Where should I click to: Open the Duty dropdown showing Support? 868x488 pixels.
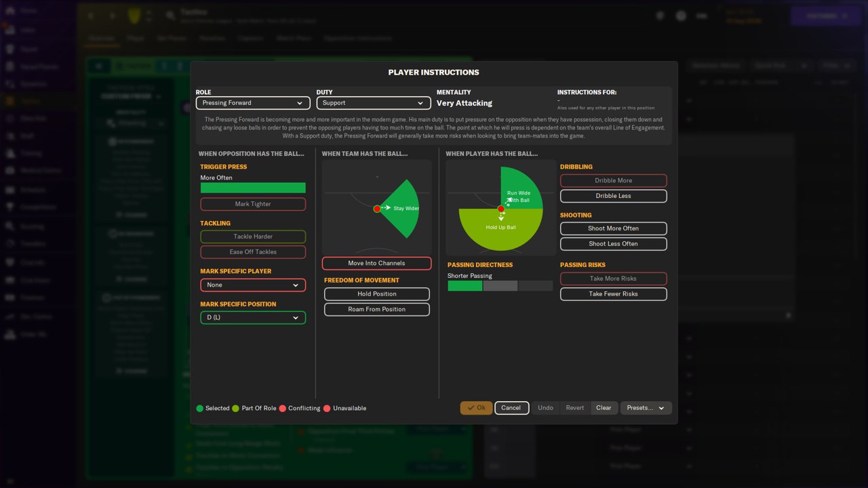[x=374, y=103]
